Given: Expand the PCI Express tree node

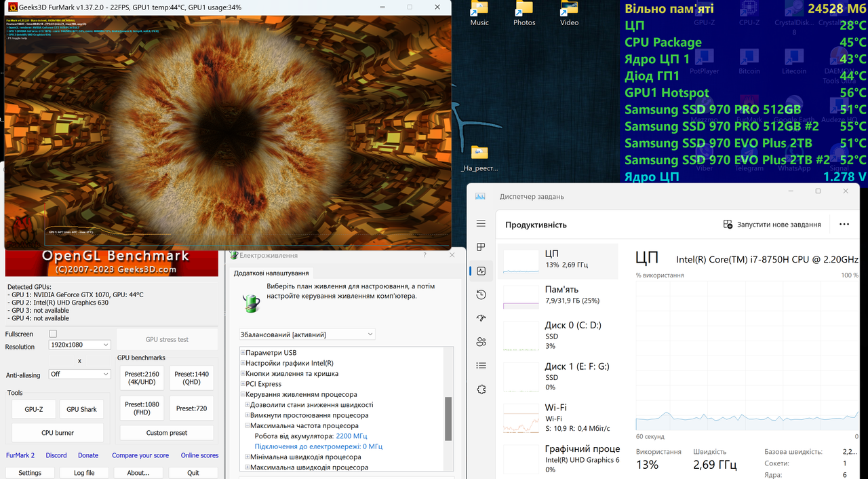Looking at the screenshot, I should click(243, 384).
